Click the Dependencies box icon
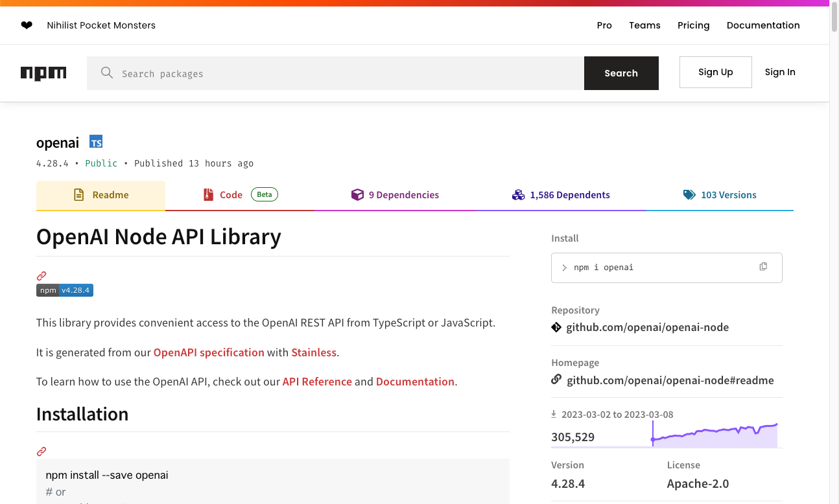 pos(357,194)
